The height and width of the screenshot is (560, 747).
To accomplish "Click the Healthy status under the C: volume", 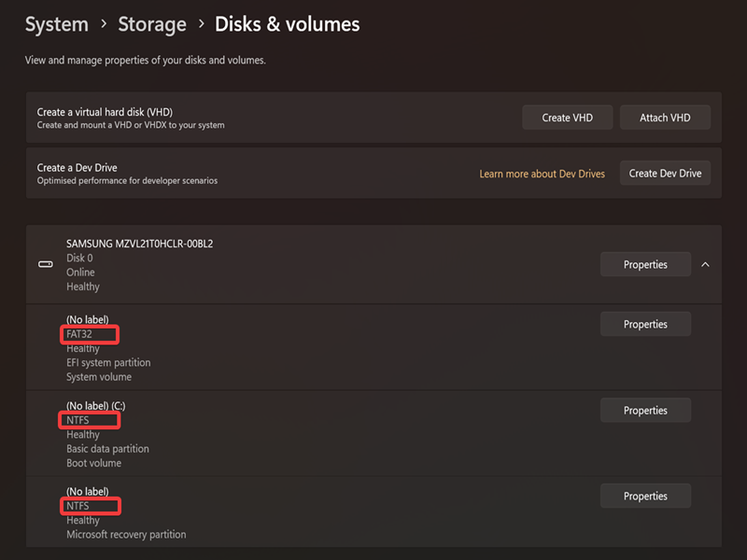I will coord(83,434).
